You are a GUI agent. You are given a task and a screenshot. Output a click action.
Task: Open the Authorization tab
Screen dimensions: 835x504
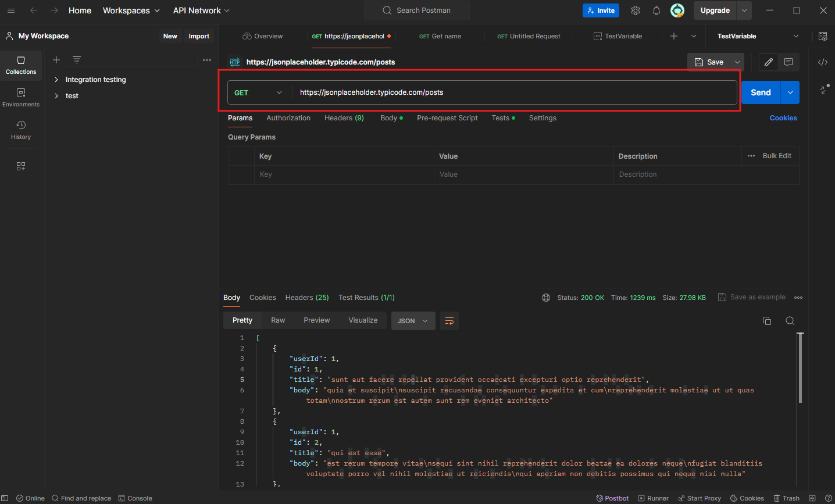pyautogui.click(x=288, y=118)
